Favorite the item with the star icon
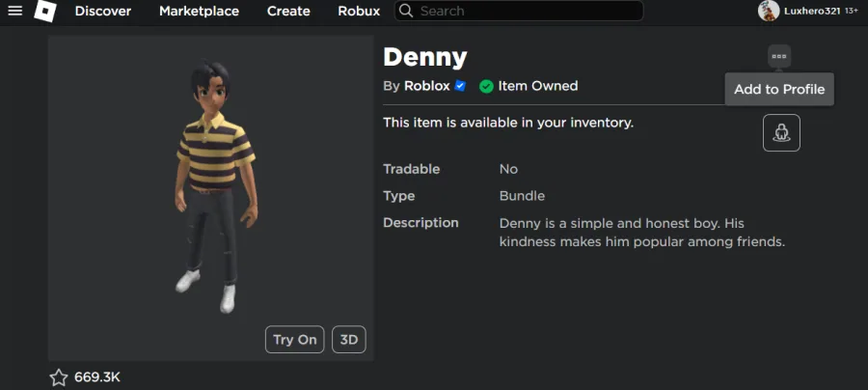The height and width of the screenshot is (390, 868). click(x=59, y=377)
